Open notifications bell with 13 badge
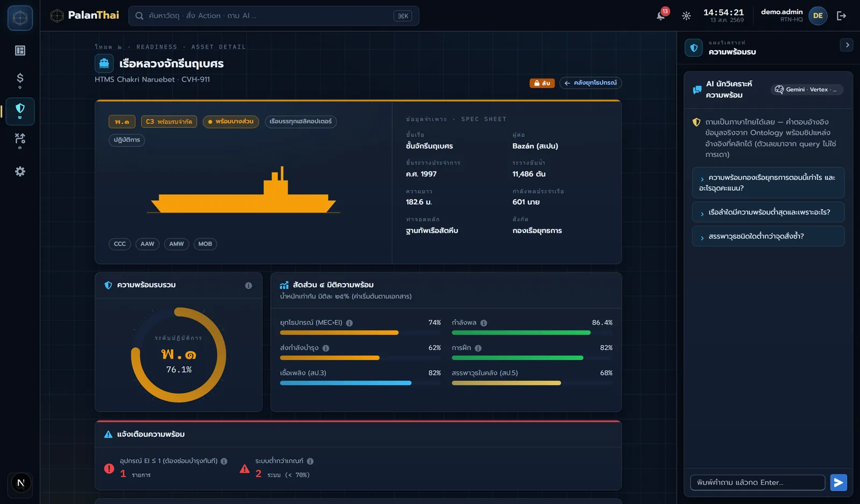Image resolution: width=860 pixels, height=504 pixels. coord(661,15)
